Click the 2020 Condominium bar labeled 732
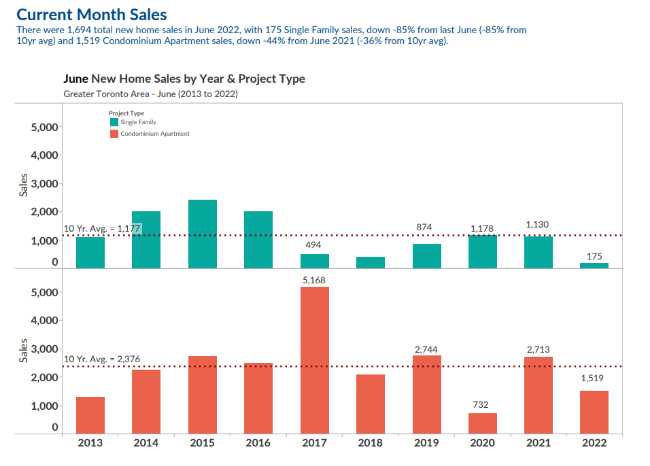The width and height of the screenshot is (650, 466). 482,423
